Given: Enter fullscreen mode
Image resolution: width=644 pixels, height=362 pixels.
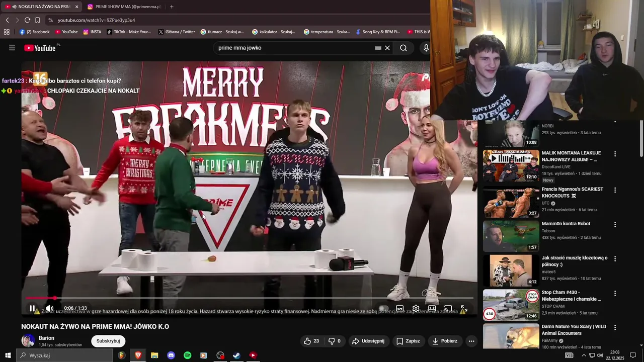Looking at the screenshot, I should pos(464,308).
